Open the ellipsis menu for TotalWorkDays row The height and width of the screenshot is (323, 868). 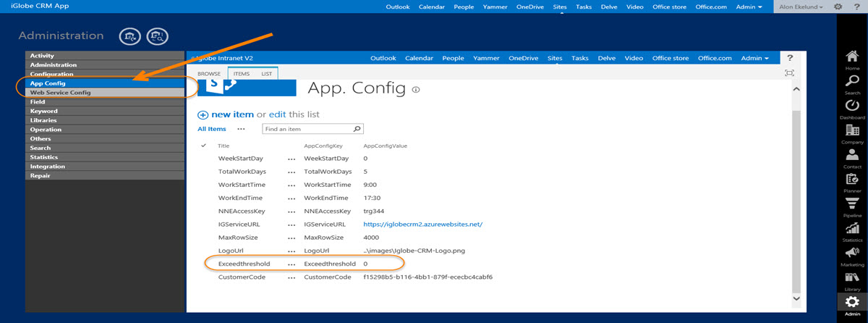292,172
